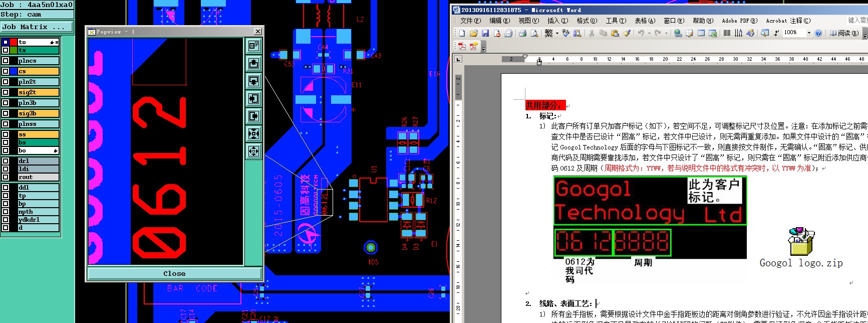
Task: Click the green color swatch of layer ts
Action: click(x=14, y=50)
